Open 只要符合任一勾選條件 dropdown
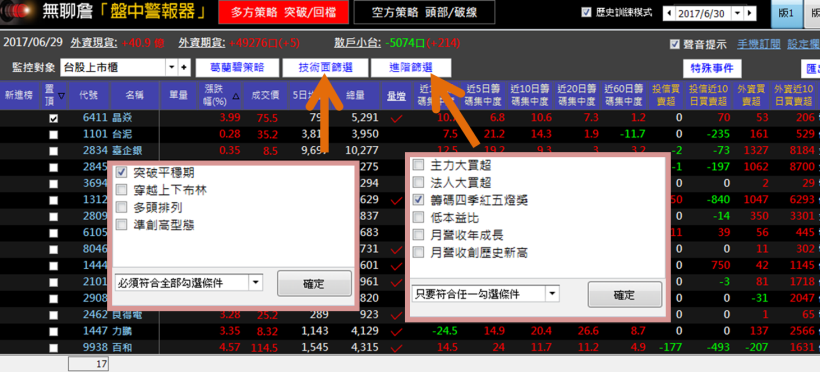Screen dimensions: 820x372 click(x=552, y=294)
